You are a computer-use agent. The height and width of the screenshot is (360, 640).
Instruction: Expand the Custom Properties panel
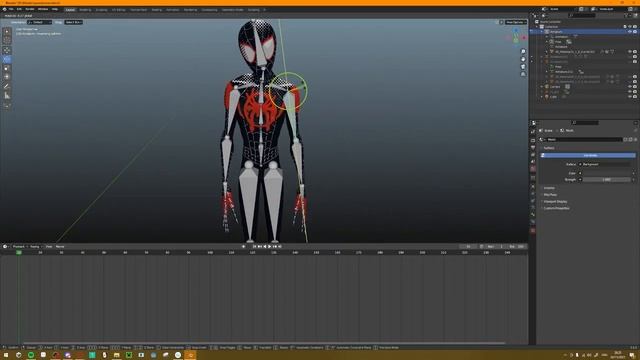[557, 208]
